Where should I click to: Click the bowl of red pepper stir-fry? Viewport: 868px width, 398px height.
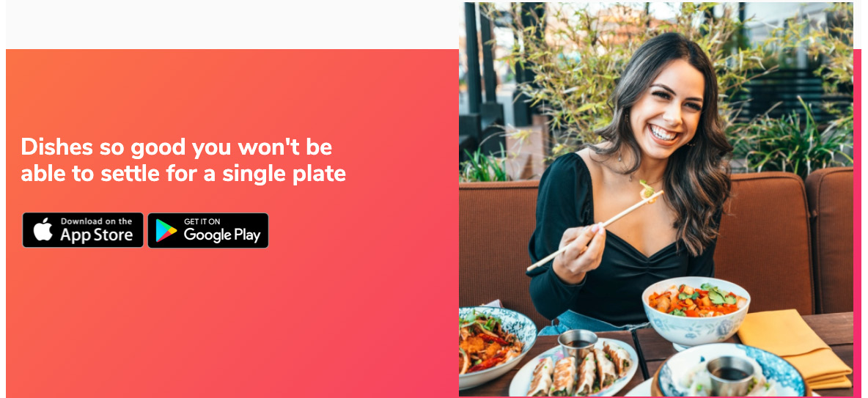[696, 309]
